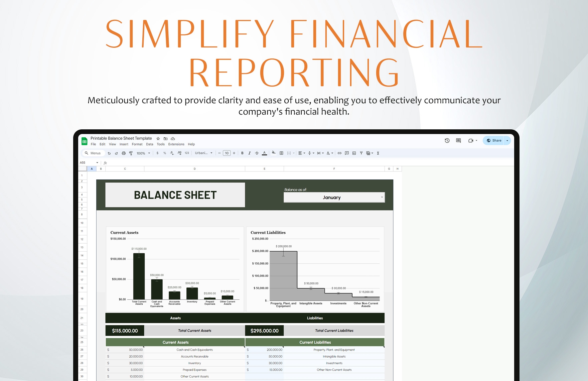
Task: Open horizontal align options
Action: pos(302,153)
